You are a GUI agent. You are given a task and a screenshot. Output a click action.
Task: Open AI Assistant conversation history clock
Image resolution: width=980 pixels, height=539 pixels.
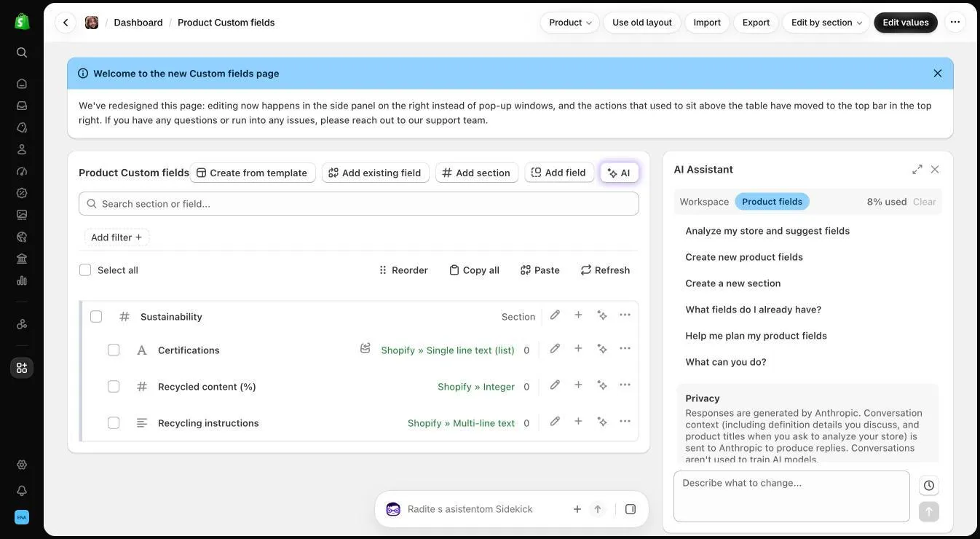point(929,486)
